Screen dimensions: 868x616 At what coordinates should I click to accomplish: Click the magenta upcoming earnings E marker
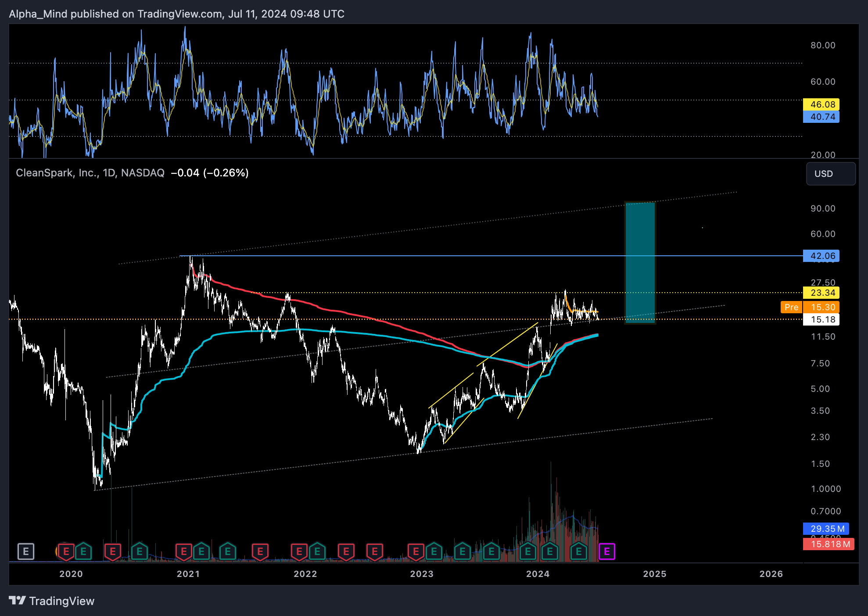point(607,552)
